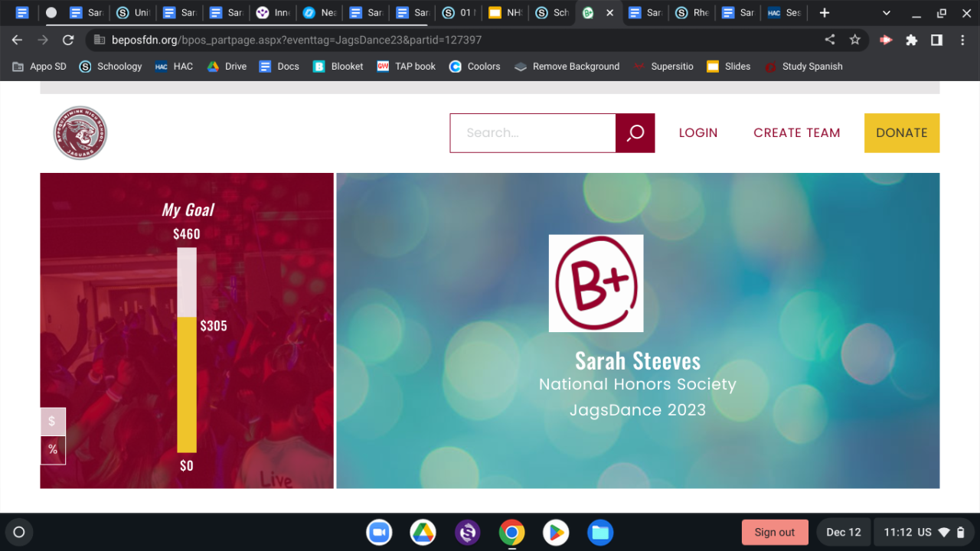Switch goal display to percent
This screenshot has height=551, width=980.
point(53,450)
